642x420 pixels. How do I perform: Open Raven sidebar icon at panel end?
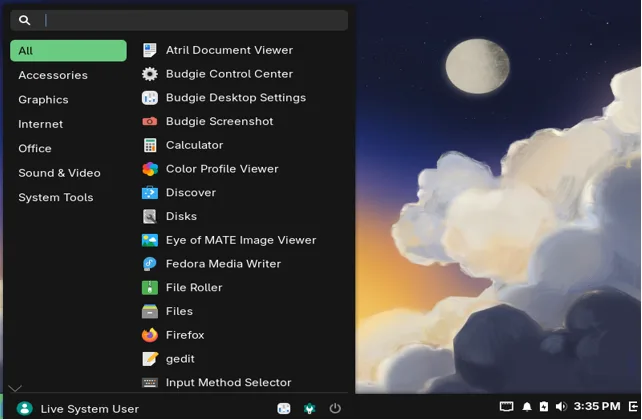(633, 406)
